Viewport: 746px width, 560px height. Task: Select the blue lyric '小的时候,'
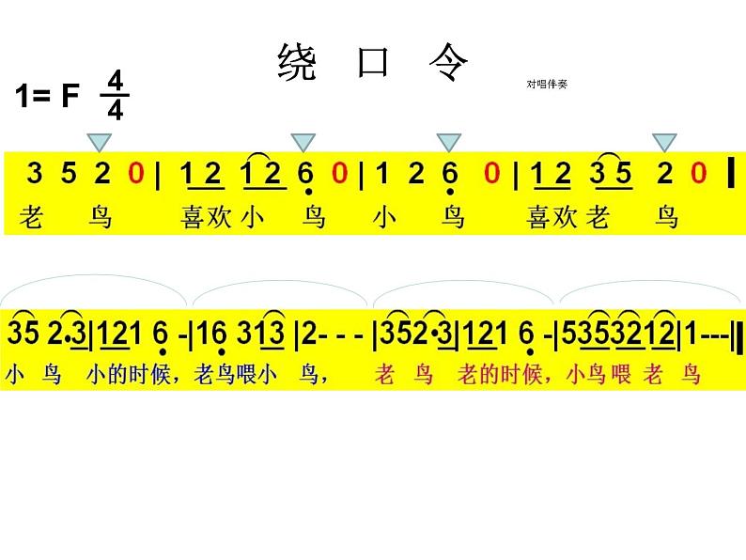pyautogui.click(x=133, y=375)
